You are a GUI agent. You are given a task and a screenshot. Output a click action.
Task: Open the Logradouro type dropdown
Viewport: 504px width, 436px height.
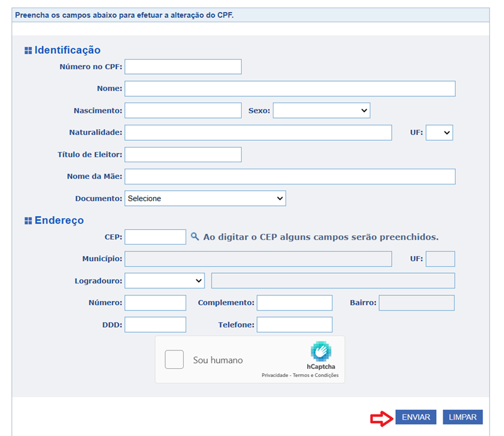coord(165,281)
